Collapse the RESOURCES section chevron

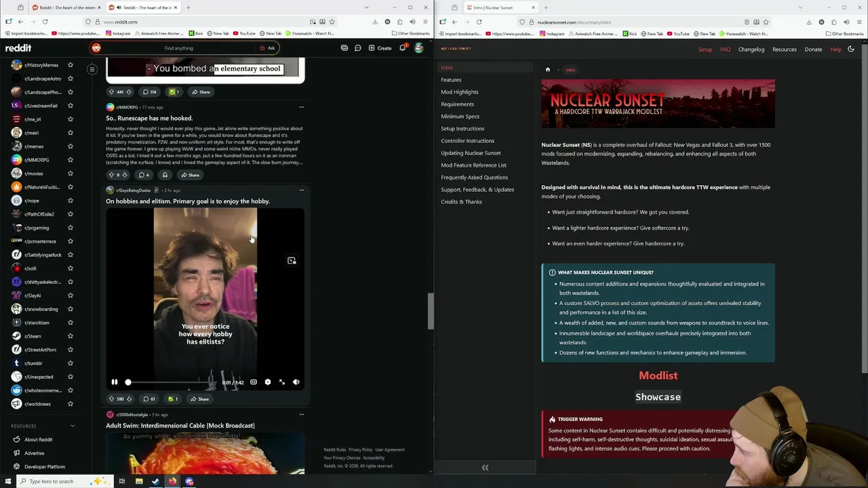coord(73,426)
